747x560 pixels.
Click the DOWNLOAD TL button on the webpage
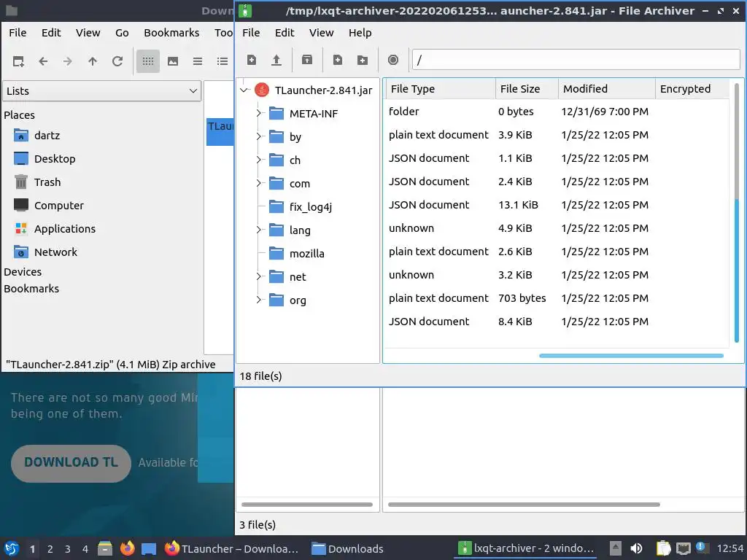[71, 463]
